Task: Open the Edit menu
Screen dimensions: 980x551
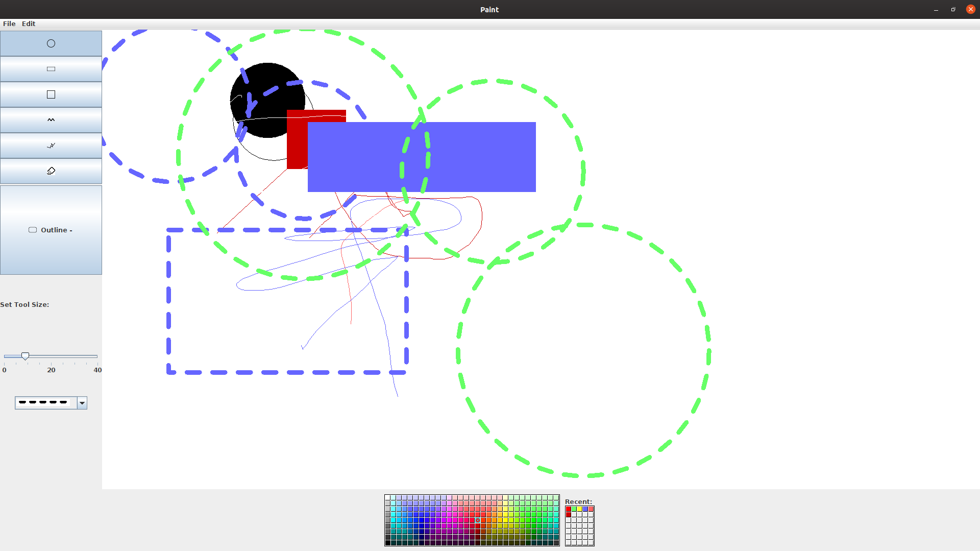Action: (28, 23)
